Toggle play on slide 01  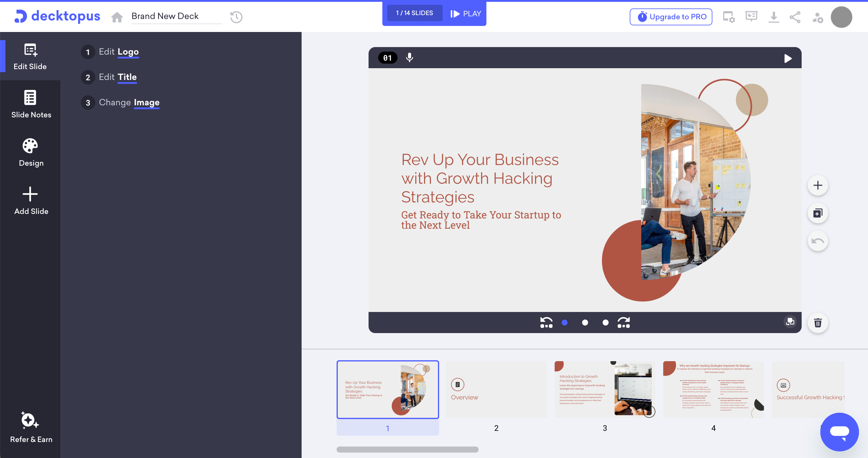click(788, 57)
